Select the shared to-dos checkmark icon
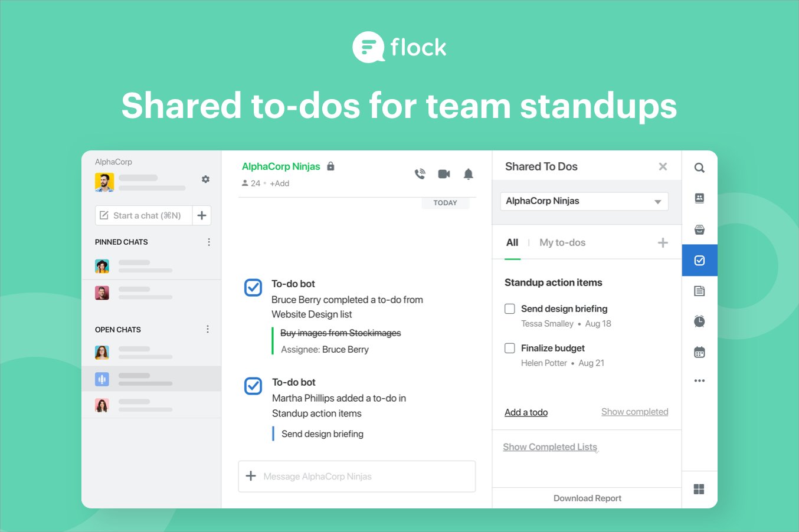The image size is (799, 532). 699,260
